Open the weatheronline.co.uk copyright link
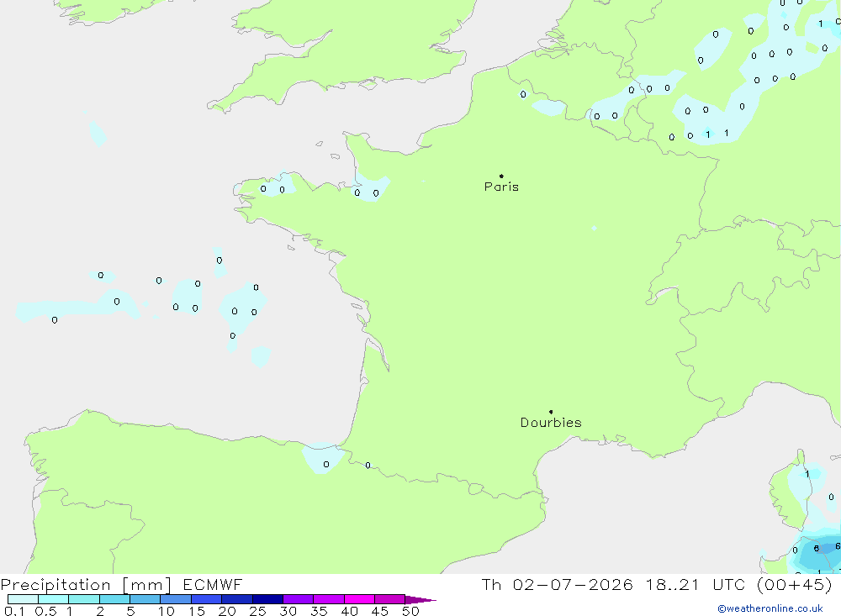The image size is (841, 616). (770, 608)
